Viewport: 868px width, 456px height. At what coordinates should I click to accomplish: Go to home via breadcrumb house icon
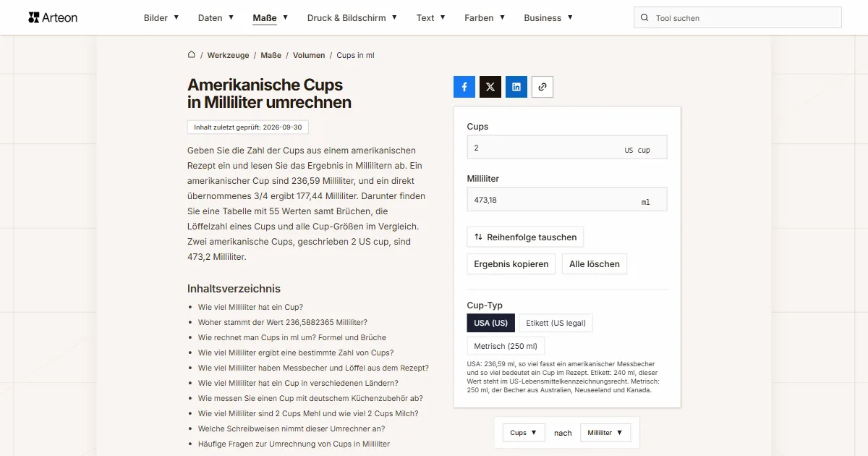pyautogui.click(x=192, y=55)
